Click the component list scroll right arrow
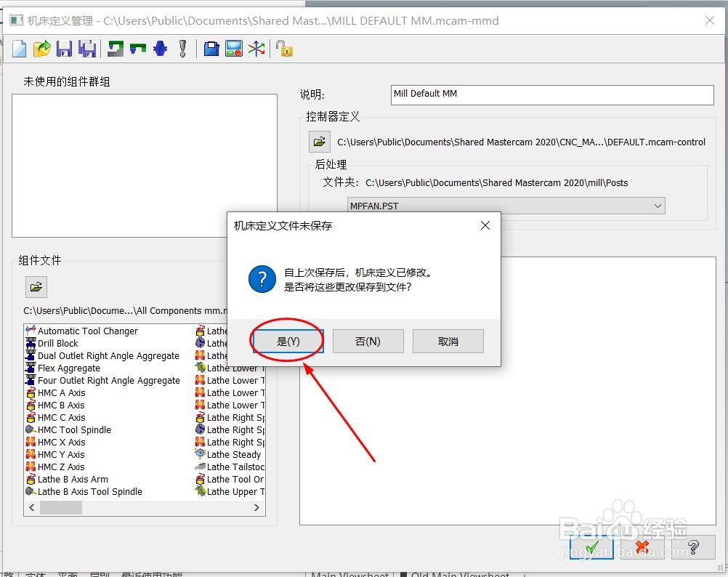Screen dimensions: 728x577 click(x=256, y=508)
